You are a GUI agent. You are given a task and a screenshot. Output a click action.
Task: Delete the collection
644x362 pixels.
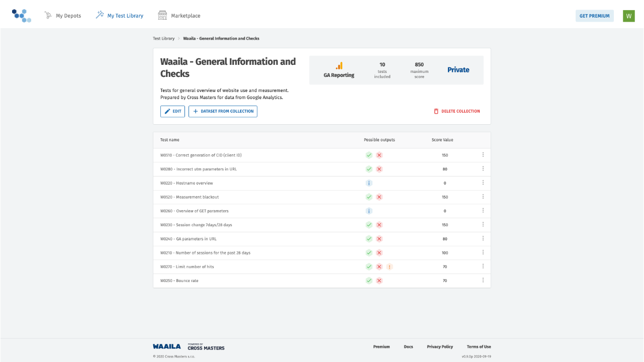(456, 111)
